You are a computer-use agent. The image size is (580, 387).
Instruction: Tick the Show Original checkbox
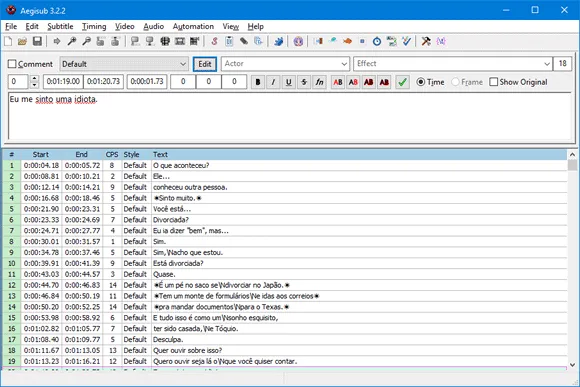493,82
